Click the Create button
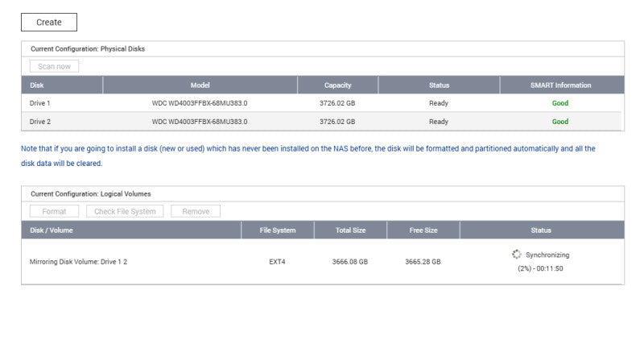Viewport: 644px width, 361px height. 49,23
